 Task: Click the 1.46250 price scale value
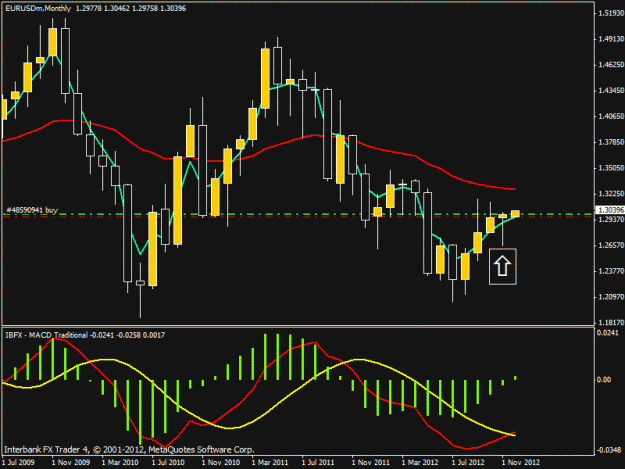(611, 65)
